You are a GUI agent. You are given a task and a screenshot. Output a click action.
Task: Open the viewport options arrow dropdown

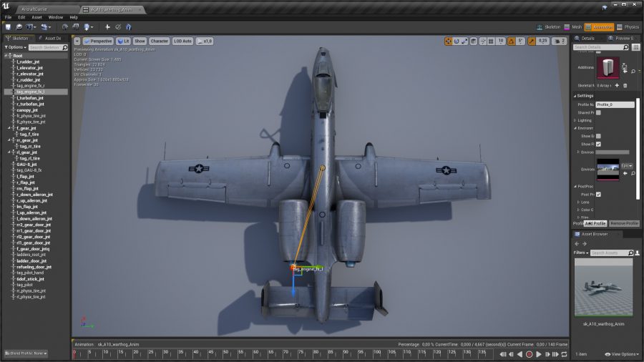[x=77, y=41]
